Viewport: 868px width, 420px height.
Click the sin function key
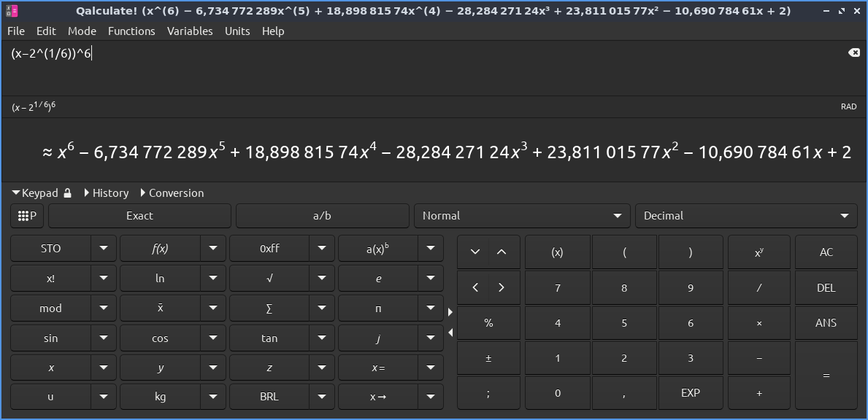(51, 338)
